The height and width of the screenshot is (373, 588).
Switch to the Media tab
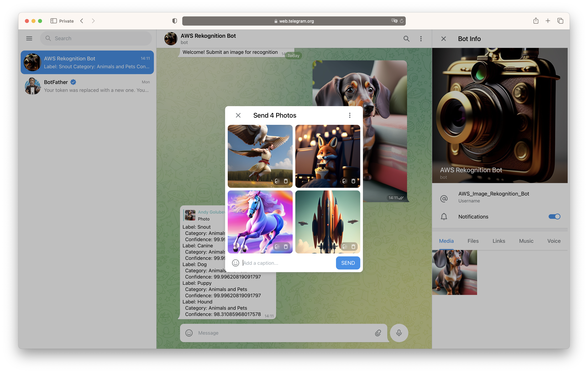coord(446,241)
